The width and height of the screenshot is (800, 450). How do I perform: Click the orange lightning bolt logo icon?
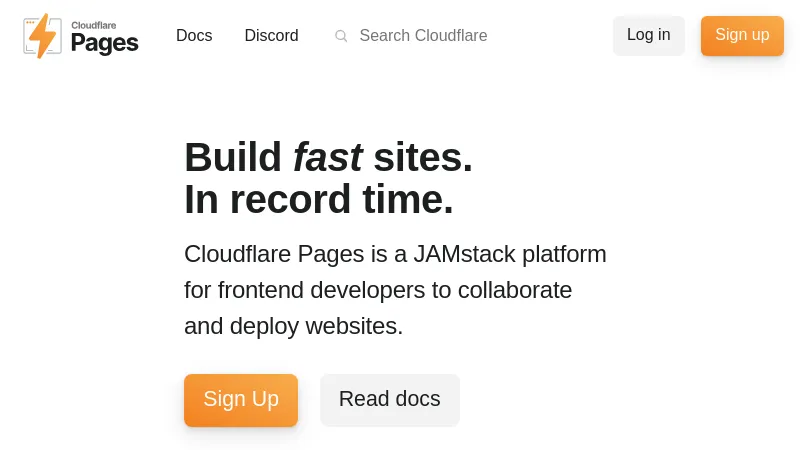[x=42, y=36]
